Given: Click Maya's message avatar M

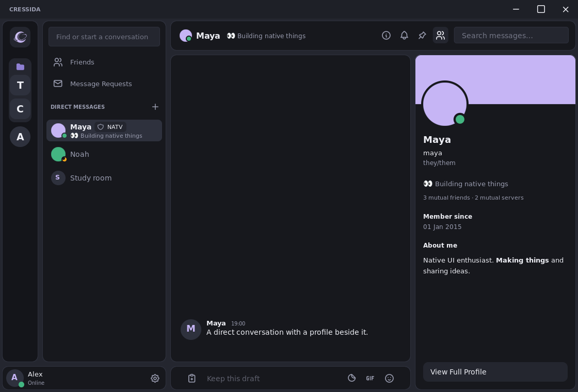Looking at the screenshot, I should click(x=191, y=330).
